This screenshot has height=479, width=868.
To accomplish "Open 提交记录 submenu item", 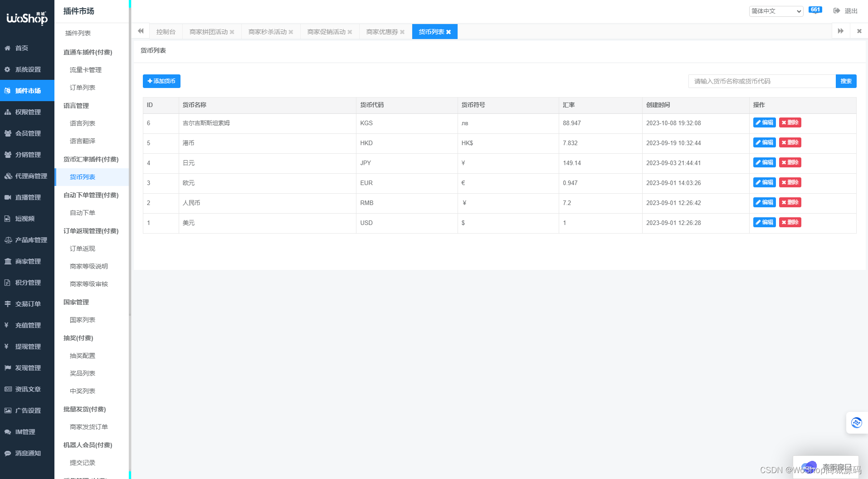I will (83, 463).
